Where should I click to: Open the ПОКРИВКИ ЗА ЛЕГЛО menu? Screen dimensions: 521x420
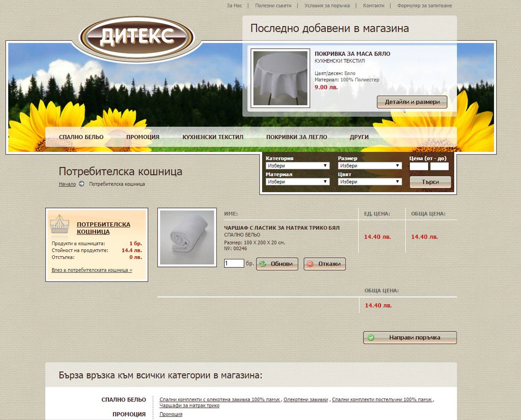pos(296,137)
